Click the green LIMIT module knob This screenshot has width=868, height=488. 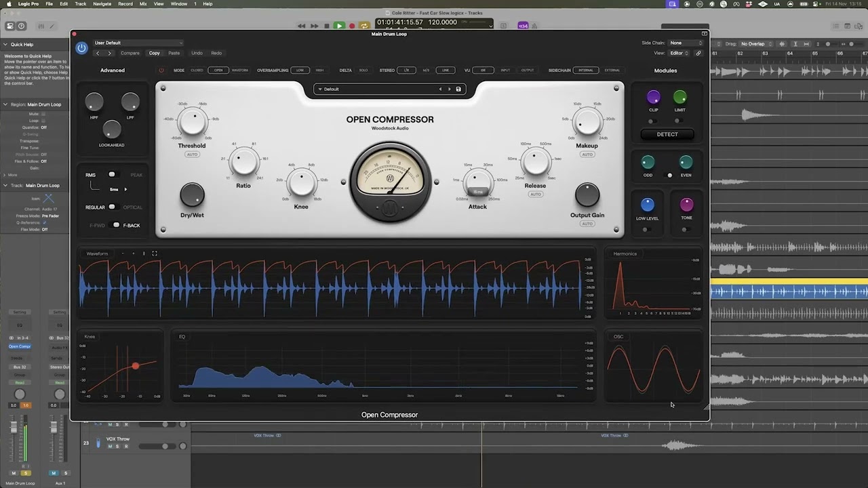coord(679,97)
